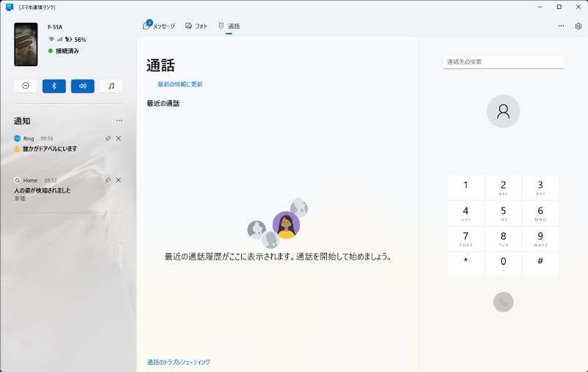588x372 pixels.
Task: Click the contact avatar placeholder
Action: point(503,111)
